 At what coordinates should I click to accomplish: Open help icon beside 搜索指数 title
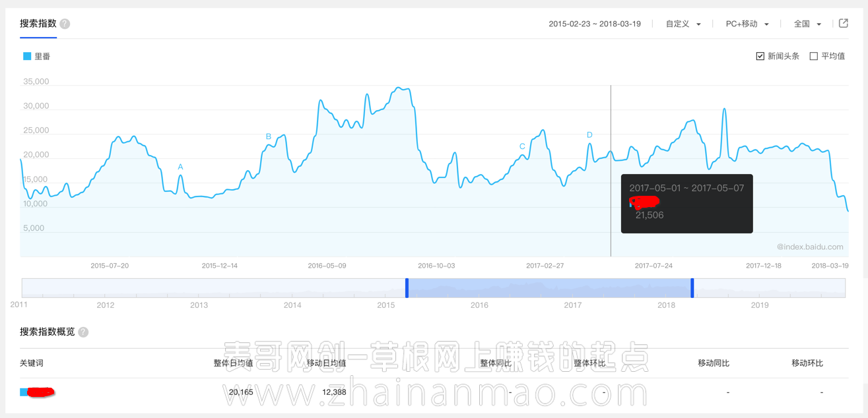pyautogui.click(x=65, y=24)
